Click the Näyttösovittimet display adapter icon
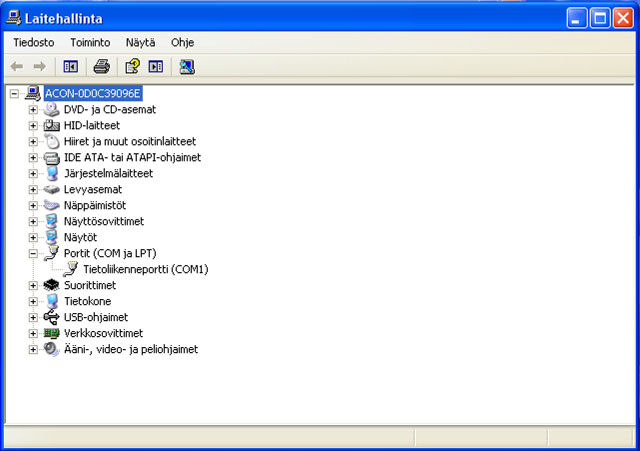 tap(51, 221)
